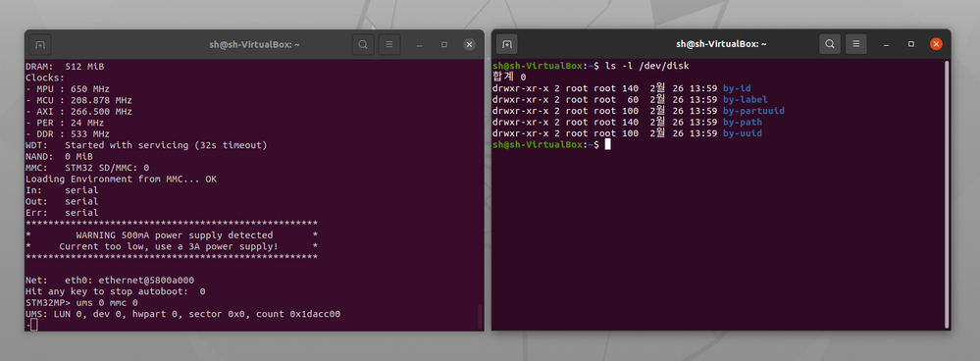Viewport: 980px width, 361px height.
Task: Click the by-id directory entry
Action: click(x=737, y=88)
